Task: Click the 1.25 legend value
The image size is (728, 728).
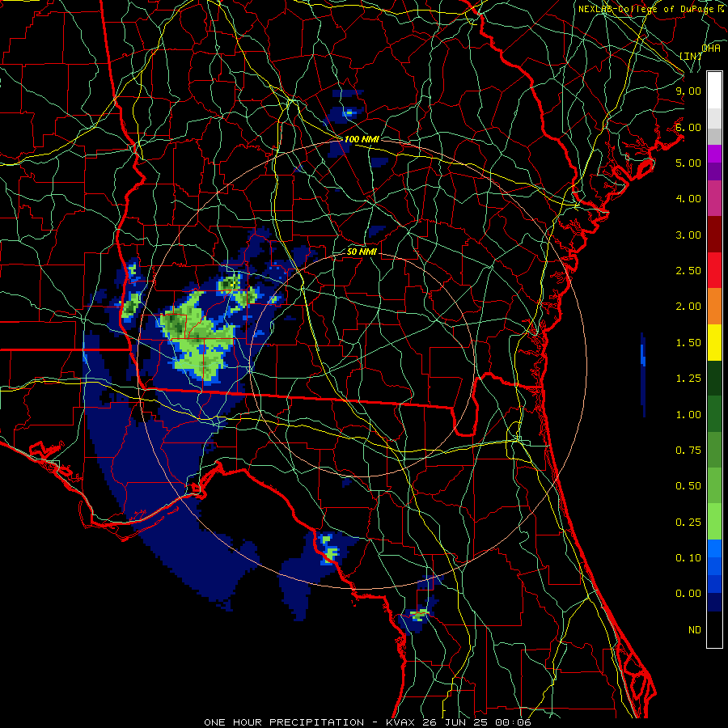Action: click(x=688, y=379)
